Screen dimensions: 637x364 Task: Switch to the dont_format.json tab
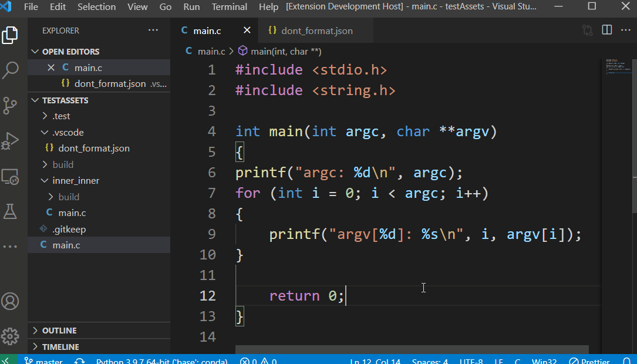point(317,31)
